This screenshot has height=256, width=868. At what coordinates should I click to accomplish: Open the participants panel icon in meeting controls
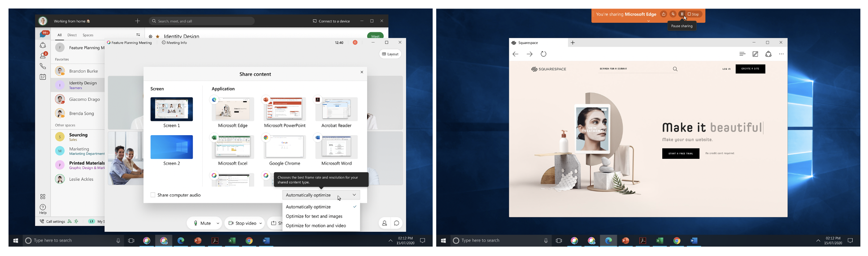coord(384,223)
